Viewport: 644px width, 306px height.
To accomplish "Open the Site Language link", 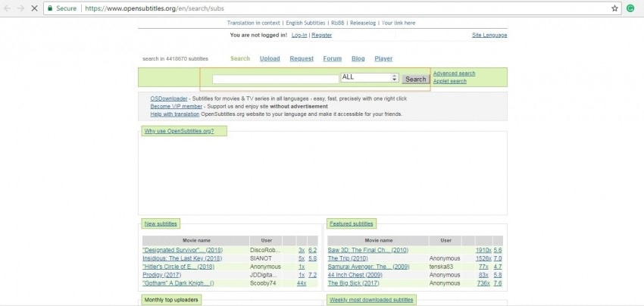I will [489, 36].
